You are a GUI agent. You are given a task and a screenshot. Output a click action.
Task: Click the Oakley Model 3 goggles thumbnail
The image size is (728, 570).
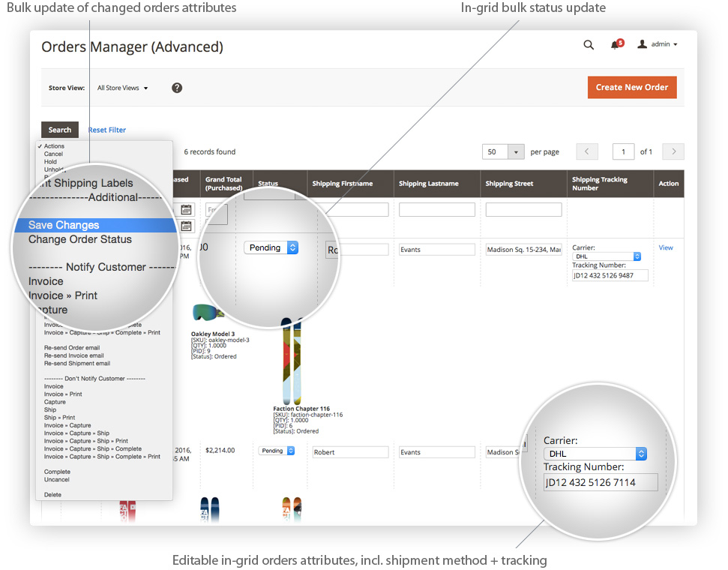pyautogui.click(x=208, y=313)
